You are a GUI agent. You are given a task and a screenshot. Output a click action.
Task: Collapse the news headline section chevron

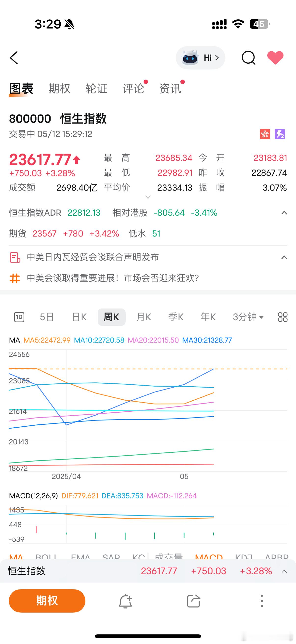click(x=284, y=257)
